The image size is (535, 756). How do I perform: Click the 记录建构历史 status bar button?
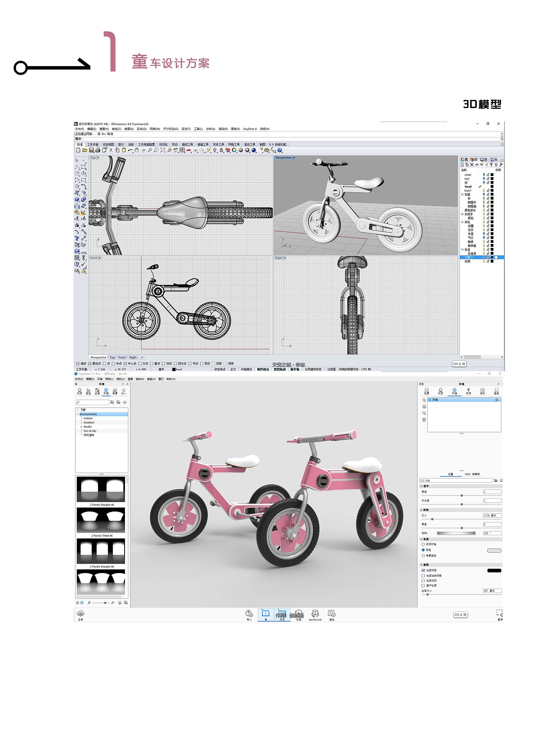(313, 369)
